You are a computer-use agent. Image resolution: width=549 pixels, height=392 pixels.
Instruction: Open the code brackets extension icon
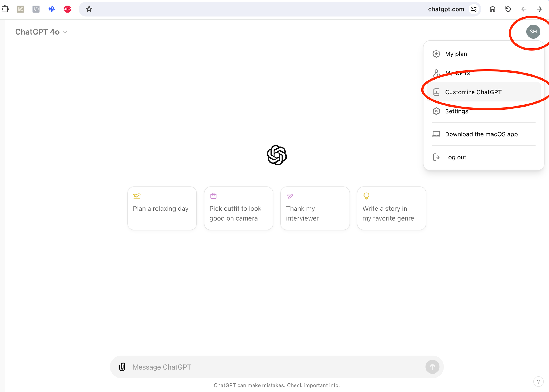[x=36, y=9]
